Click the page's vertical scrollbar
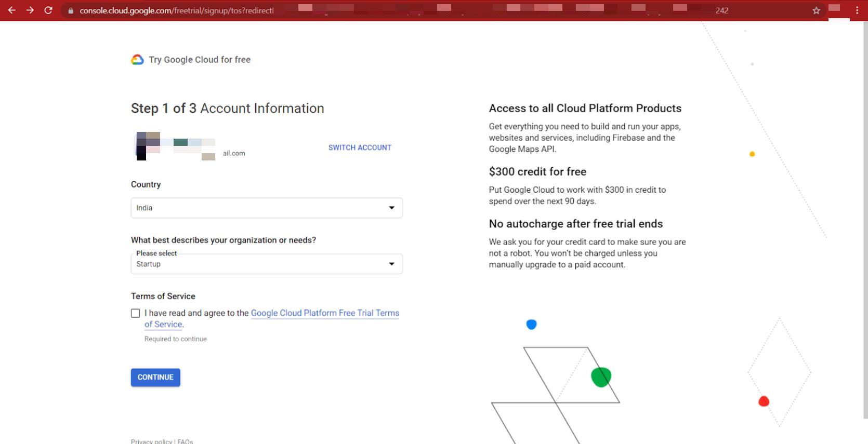The image size is (868, 444). (x=865, y=218)
